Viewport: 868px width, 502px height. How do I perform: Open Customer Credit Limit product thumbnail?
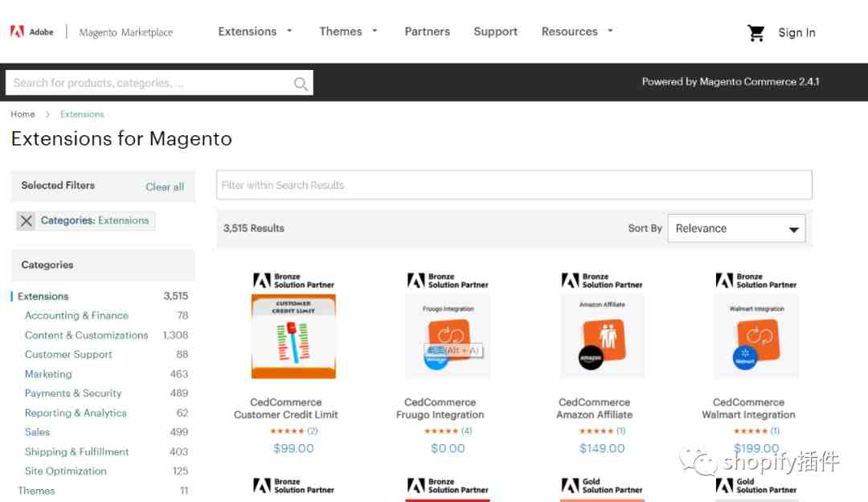pos(293,336)
